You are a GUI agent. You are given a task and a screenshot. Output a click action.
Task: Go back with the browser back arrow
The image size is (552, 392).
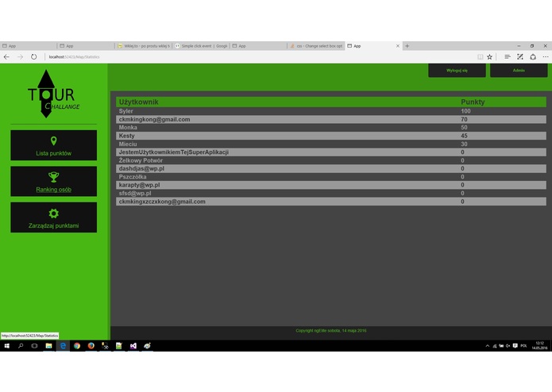pos(6,56)
